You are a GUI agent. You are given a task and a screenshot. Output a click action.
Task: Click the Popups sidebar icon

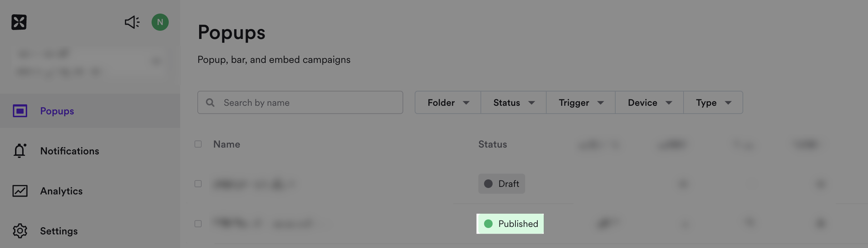[20, 111]
